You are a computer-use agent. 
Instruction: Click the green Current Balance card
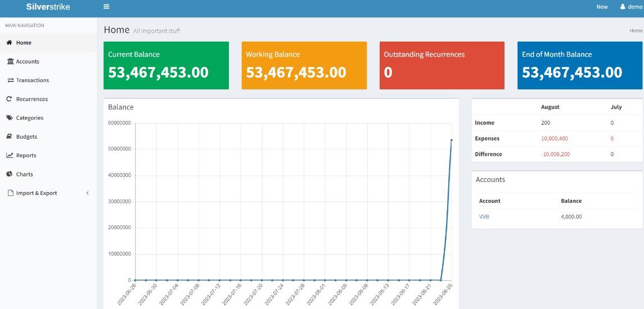[x=166, y=65]
